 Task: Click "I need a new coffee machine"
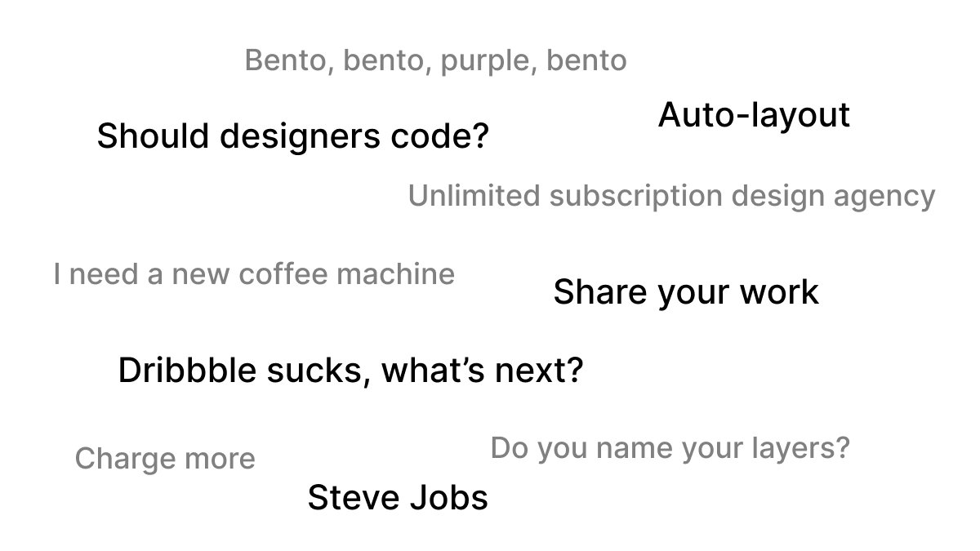[254, 274]
